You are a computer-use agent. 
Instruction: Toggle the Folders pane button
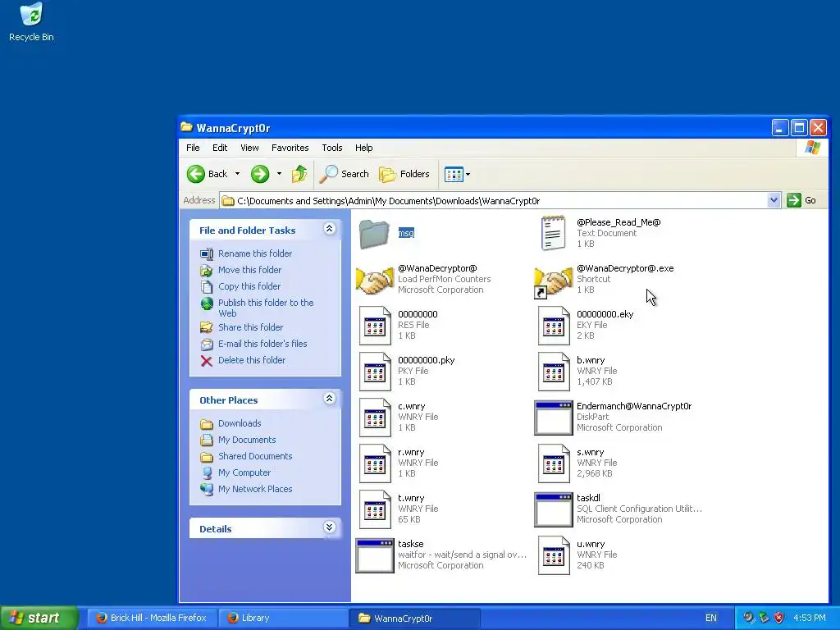(404, 174)
